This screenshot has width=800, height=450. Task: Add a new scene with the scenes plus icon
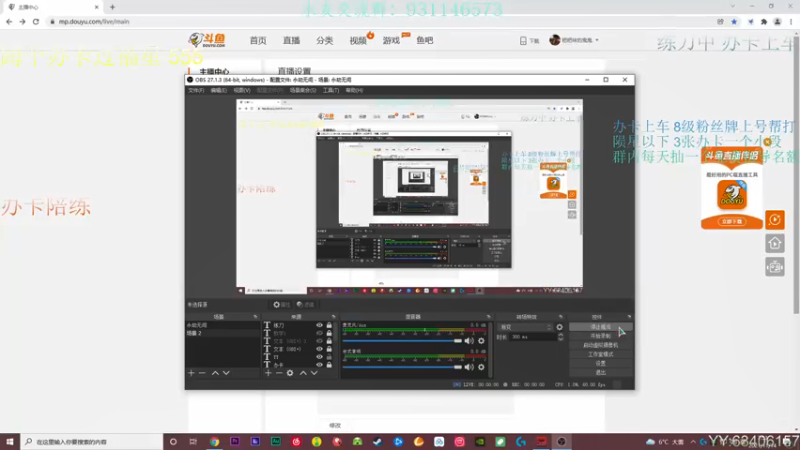pos(191,373)
